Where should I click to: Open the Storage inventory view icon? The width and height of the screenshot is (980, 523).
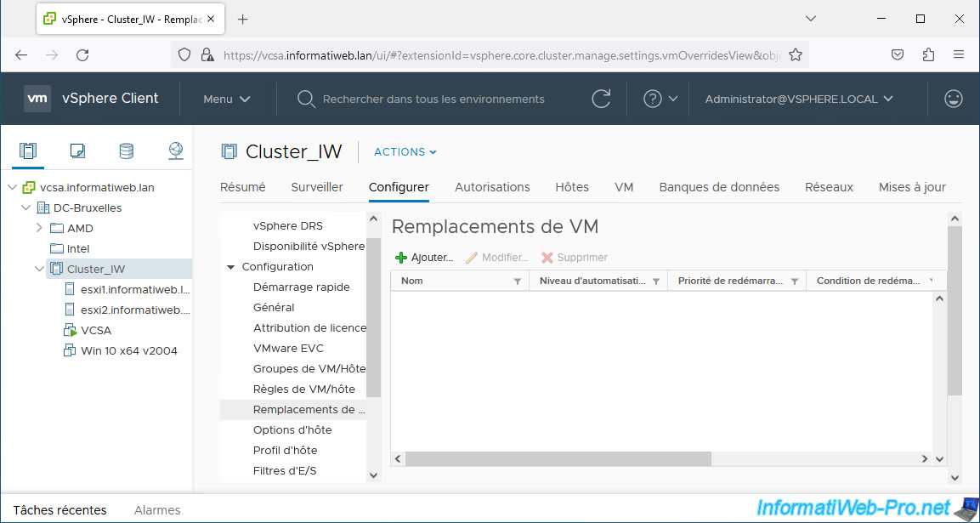point(126,151)
